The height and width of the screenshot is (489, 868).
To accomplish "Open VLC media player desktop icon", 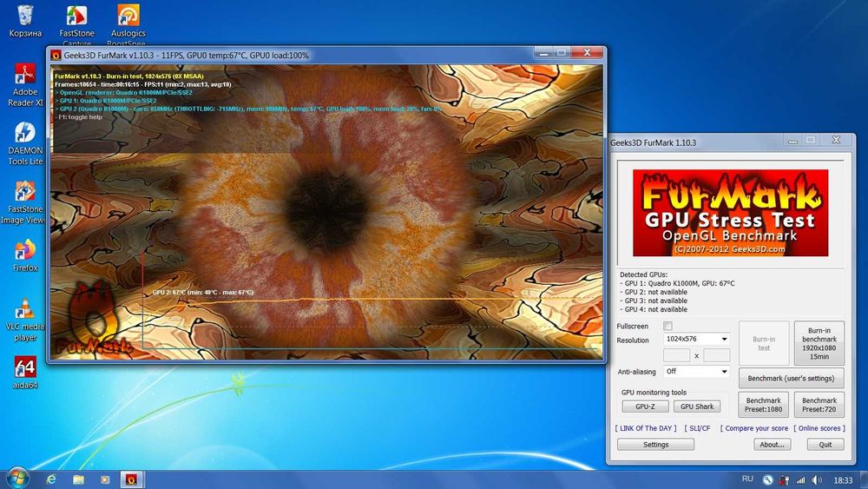I will pyautogui.click(x=25, y=320).
